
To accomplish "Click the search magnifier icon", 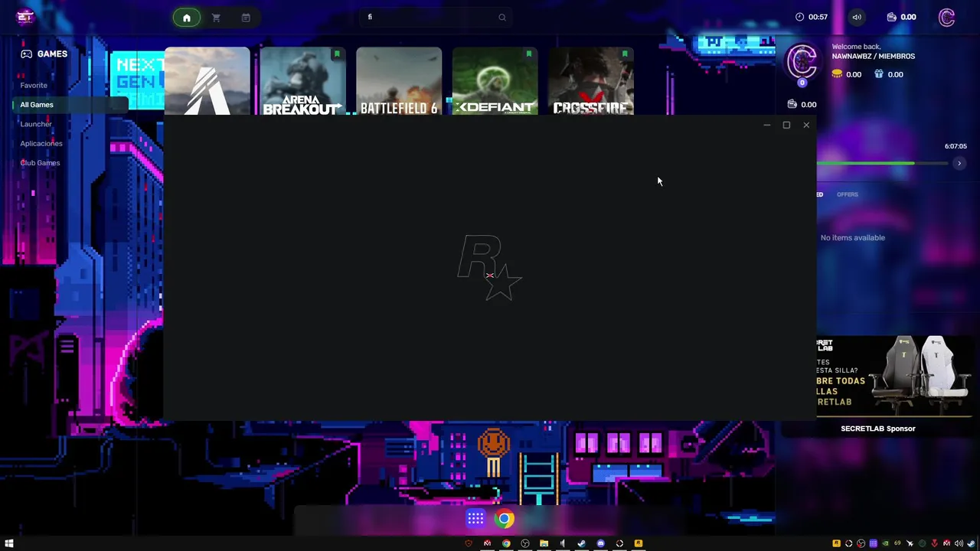I will point(502,18).
